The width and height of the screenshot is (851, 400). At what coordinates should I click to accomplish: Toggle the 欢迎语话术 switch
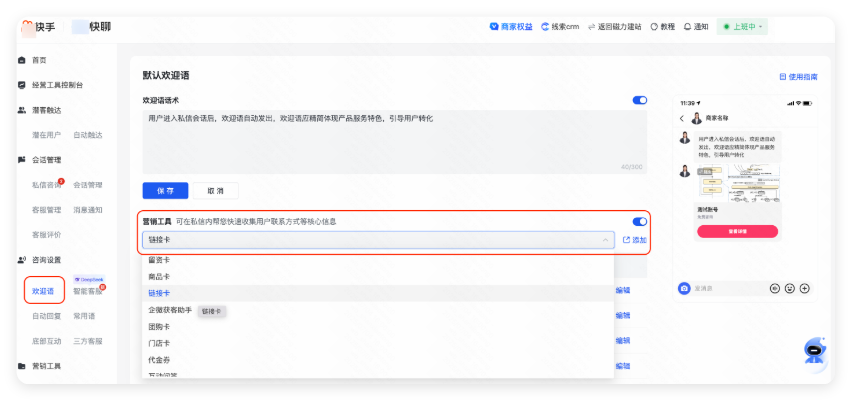(639, 100)
